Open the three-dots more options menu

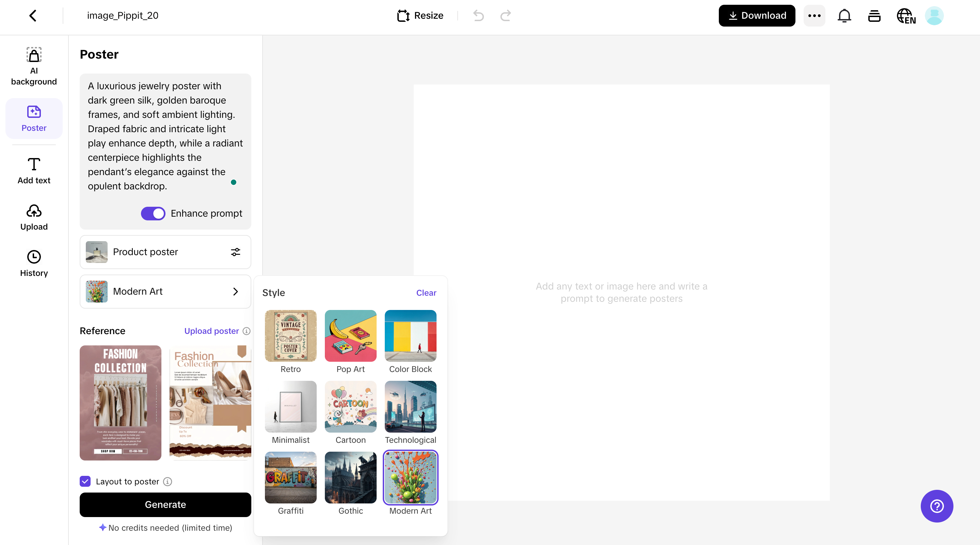click(x=814, y=16)
